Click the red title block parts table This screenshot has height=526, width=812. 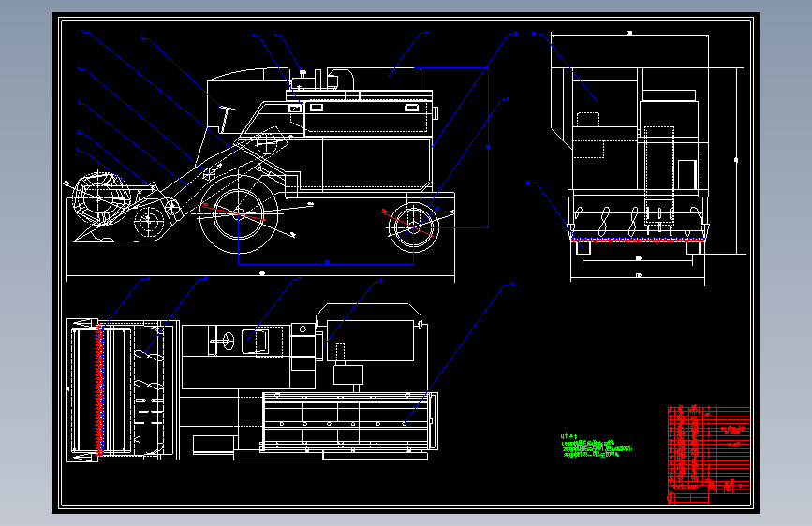click(x=709, y=455)
